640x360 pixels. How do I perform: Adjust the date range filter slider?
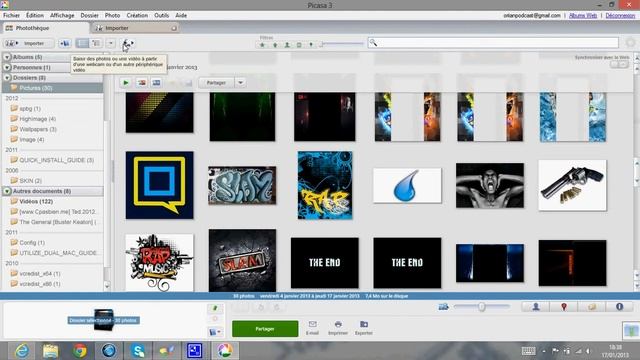click(341, 44)
